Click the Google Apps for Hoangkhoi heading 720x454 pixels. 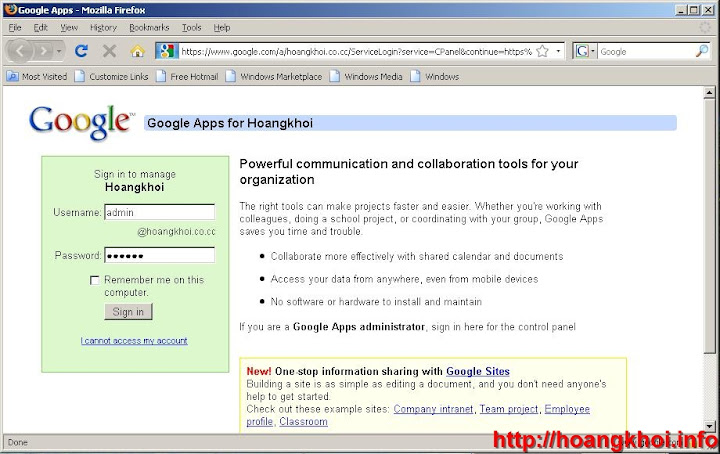click(230, 123)
